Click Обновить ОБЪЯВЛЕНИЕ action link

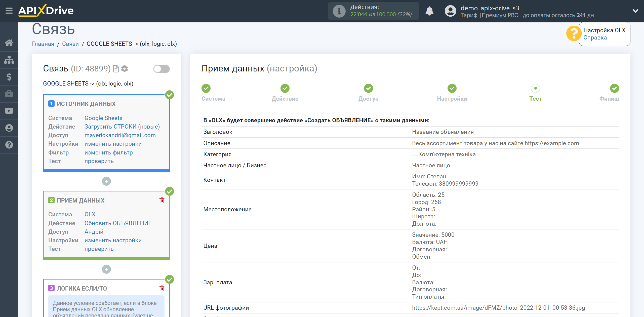[118, 223]
